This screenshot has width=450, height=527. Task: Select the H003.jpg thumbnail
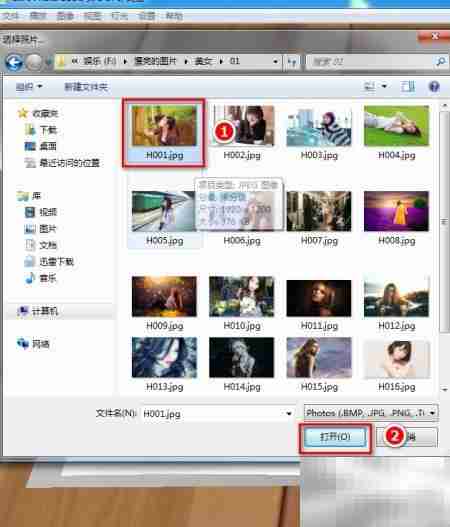[x=319, y=127]
